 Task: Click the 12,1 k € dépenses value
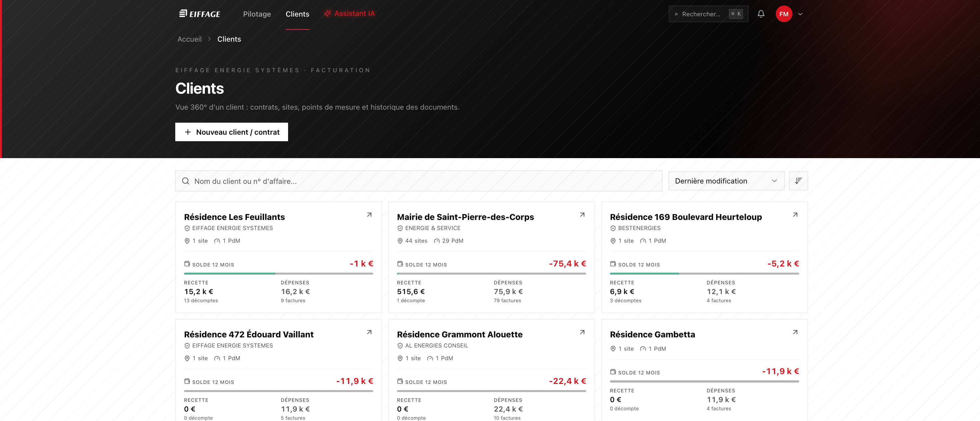coord(721,292)
